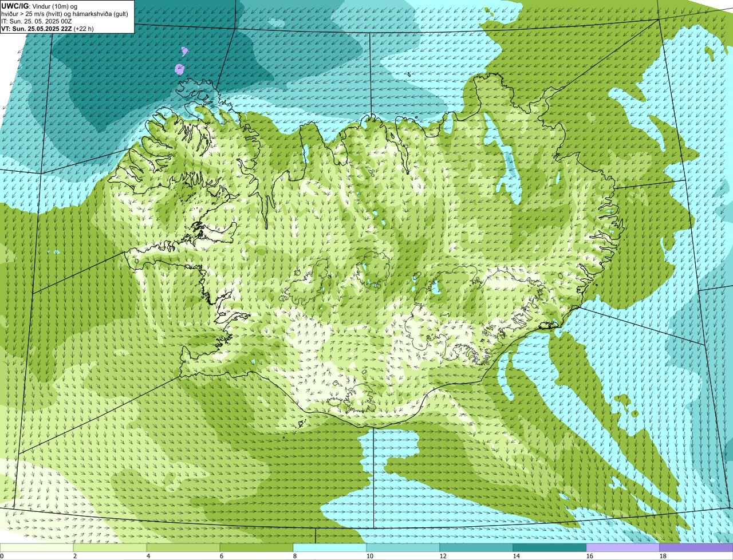Click the "4" scale tick label
733x560 pixels.
(x=148, y=556)
